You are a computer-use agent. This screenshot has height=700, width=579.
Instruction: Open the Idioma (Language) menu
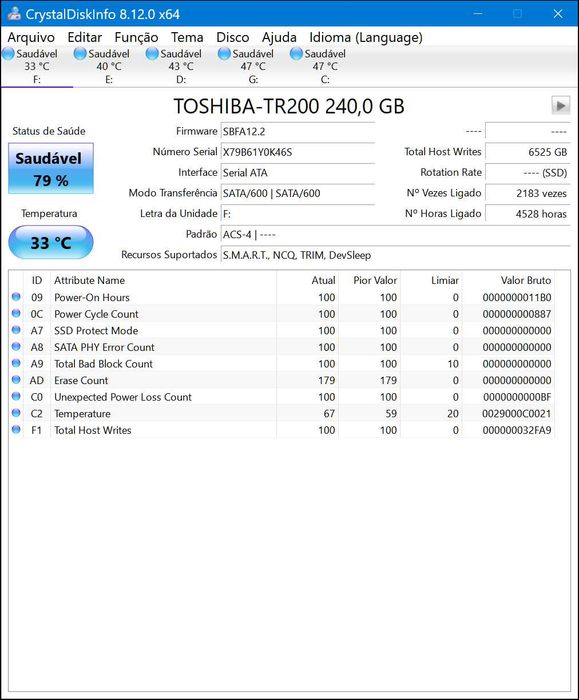click(x=366, y=38)
